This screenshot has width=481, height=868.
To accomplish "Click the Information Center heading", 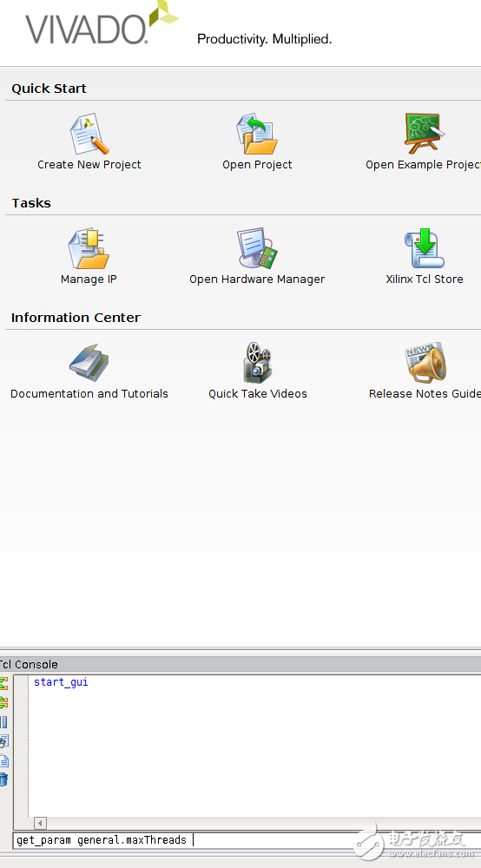I will tap(76, 318).
